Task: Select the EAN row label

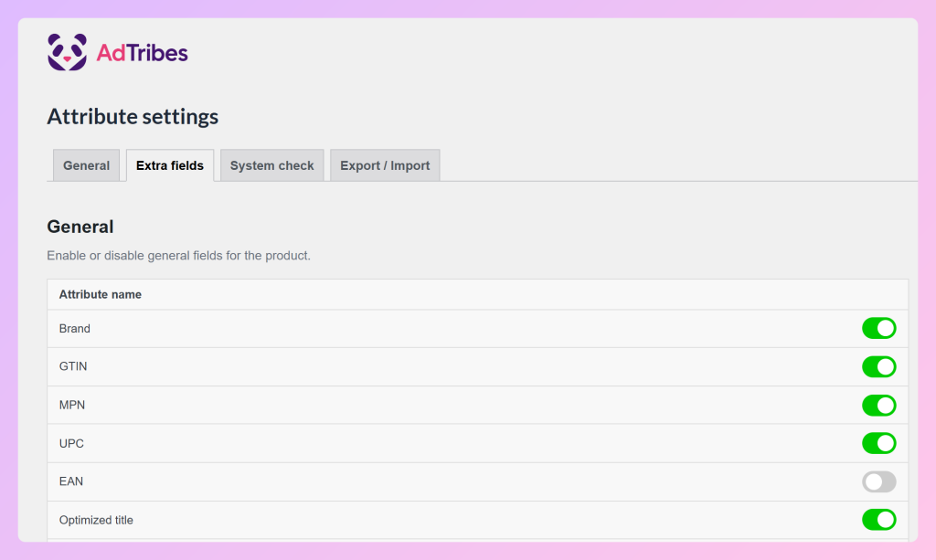Action: click(71, 481)
